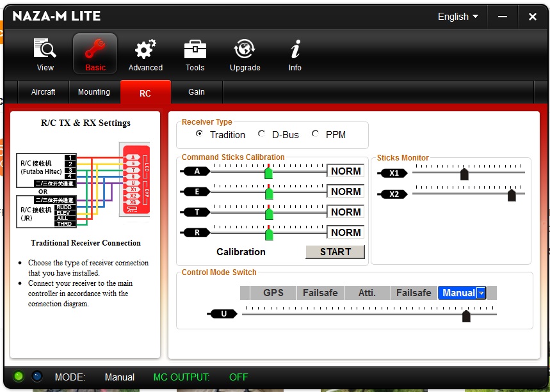Toggle NORM direction for channel T
This screenshot has height=392, width=550.
point(346,212)
